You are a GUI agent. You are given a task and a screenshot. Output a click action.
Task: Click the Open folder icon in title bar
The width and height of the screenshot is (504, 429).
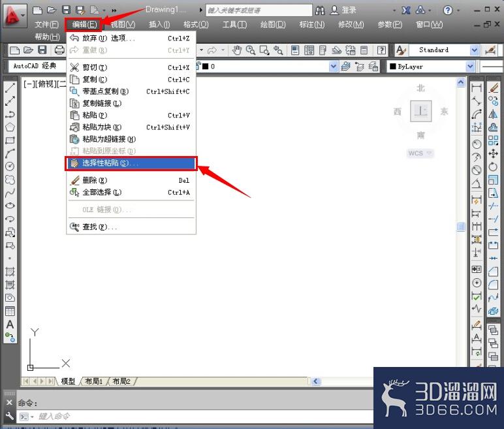52,10
